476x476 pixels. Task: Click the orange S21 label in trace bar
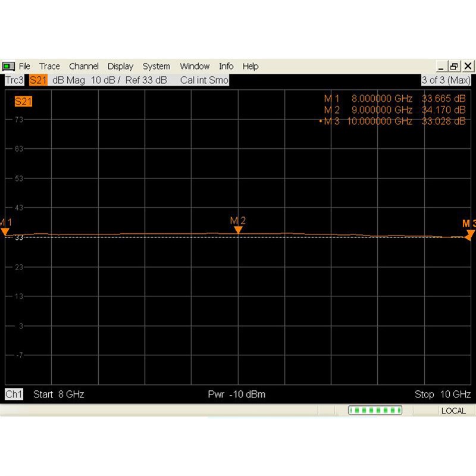point(38,80)
